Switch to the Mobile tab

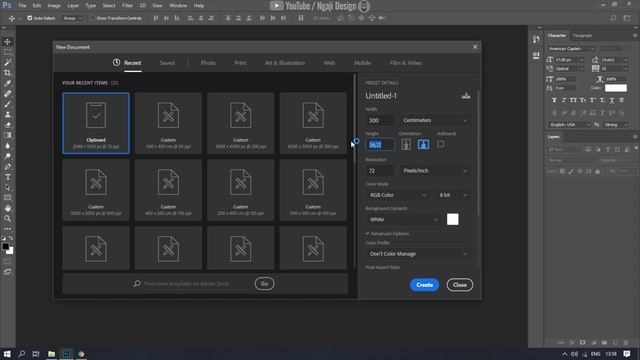coord(362,63)
